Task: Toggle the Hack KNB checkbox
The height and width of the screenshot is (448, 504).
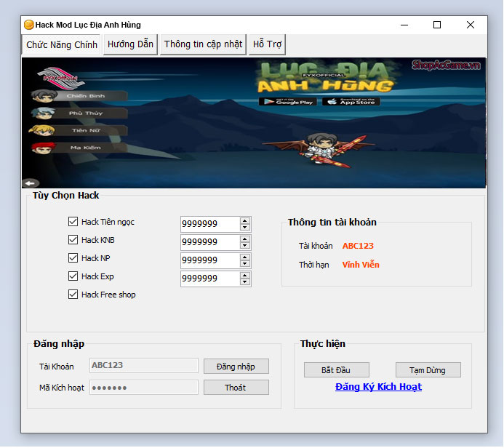Action: coord(73,240)
